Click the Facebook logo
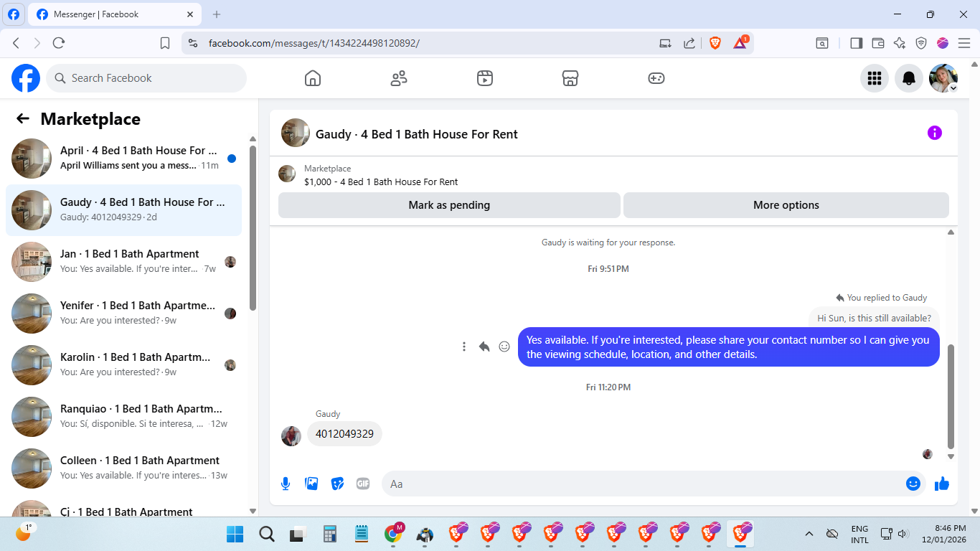Viewport: 980px width, 551px height. pyautogui.click(x=26, y=78)
